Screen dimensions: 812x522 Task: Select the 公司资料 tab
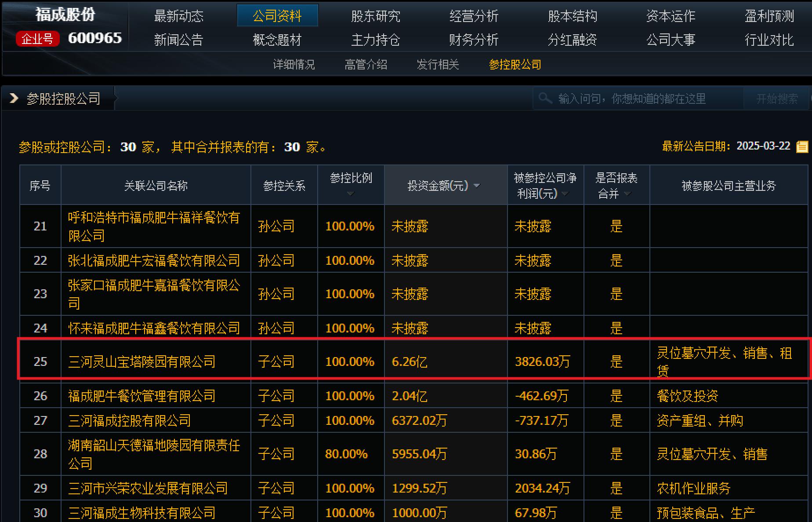277,16
